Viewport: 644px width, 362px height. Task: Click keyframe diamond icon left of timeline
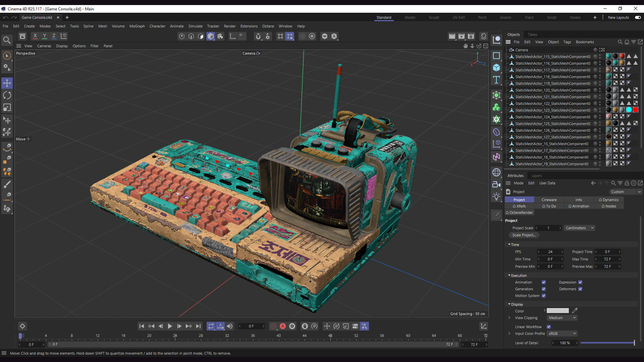click(22, 326)
